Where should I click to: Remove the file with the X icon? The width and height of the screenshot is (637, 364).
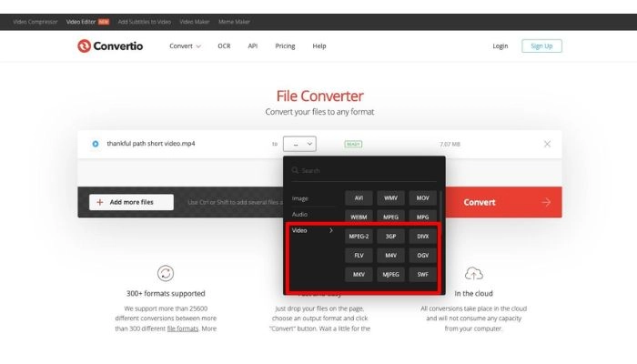tap(547, 144)
